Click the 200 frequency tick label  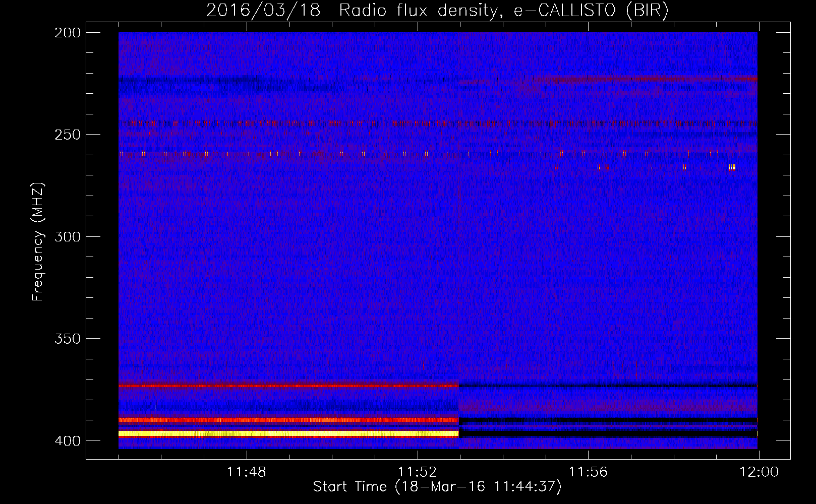click(x=68, y=33)
